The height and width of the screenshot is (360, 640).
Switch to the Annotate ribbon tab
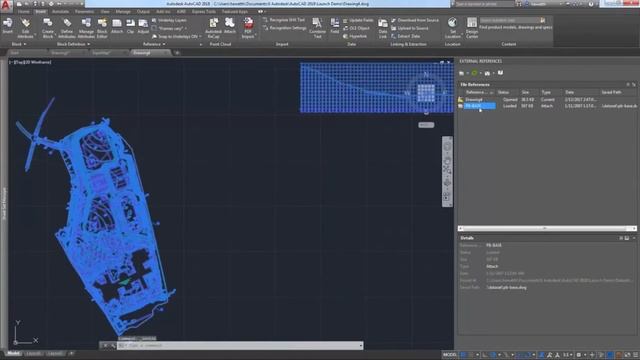click(60, 12)
